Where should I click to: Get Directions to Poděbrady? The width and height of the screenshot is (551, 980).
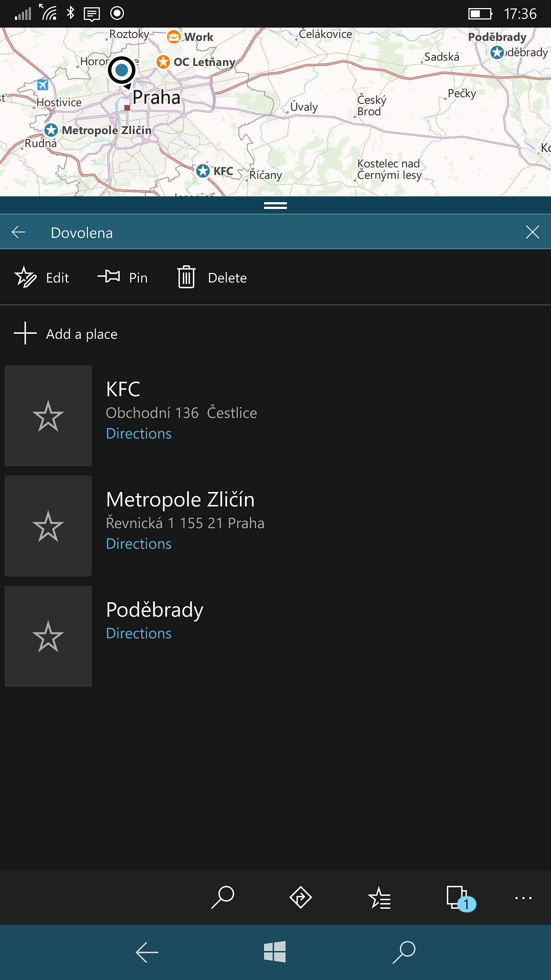point(139,633)
